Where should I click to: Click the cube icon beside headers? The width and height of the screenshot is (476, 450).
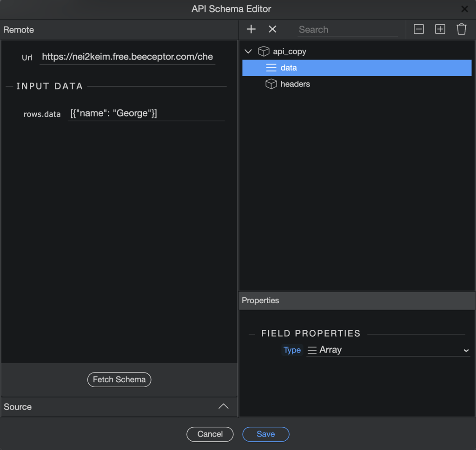pyautogui.click(x=271, y=84)
